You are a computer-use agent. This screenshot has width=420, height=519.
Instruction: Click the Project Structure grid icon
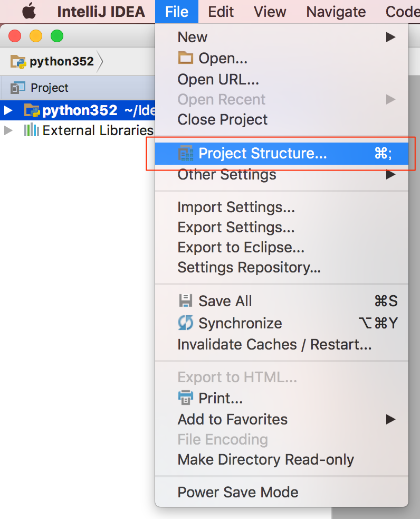click(186, 153)
